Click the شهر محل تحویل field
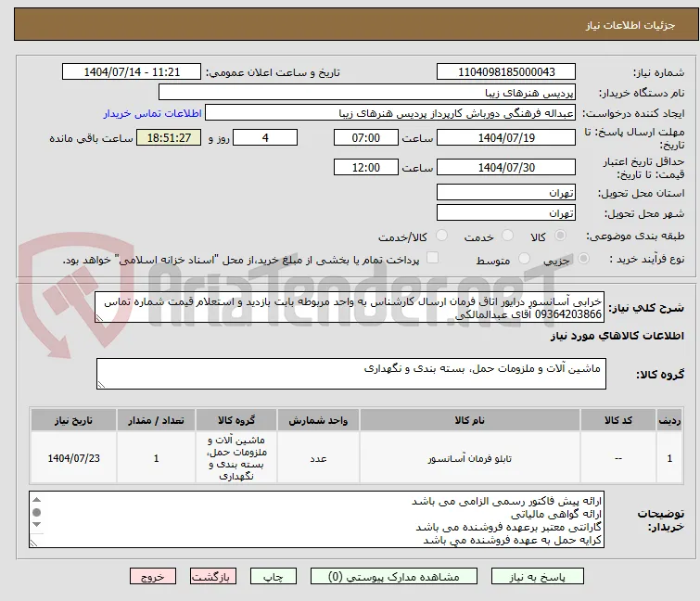The width and height of the screenshot is (700, 601). (x=506, y=213)
